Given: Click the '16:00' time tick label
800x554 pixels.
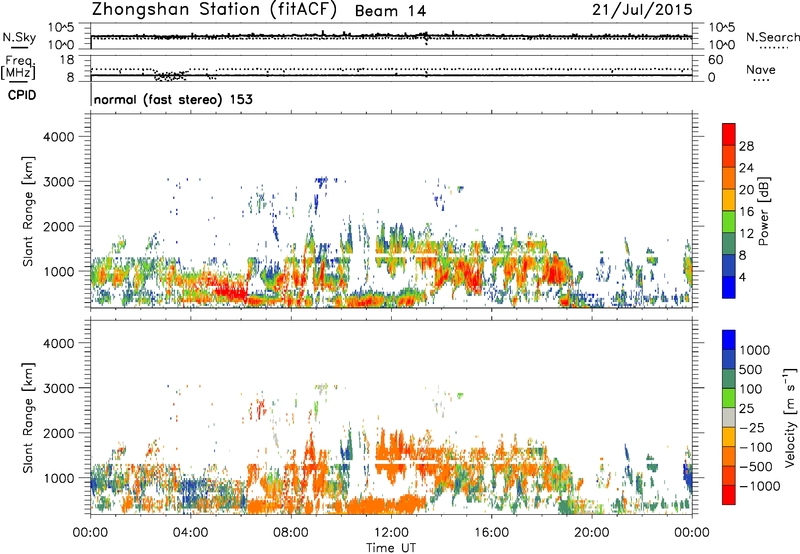Looking at the screenshot, I should coord(491,533).
